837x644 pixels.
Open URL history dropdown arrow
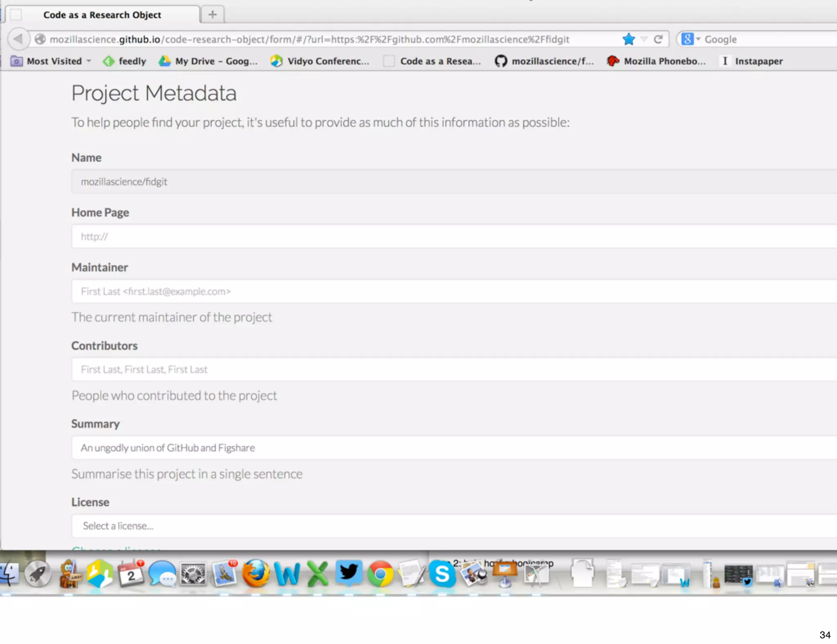[x=644, y=39]
